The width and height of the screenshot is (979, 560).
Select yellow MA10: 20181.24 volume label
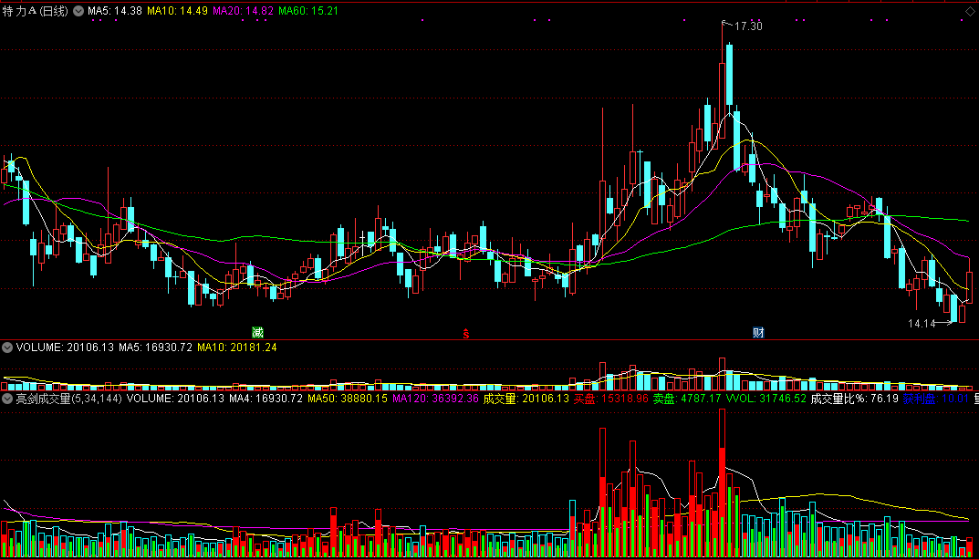[236, 347]
